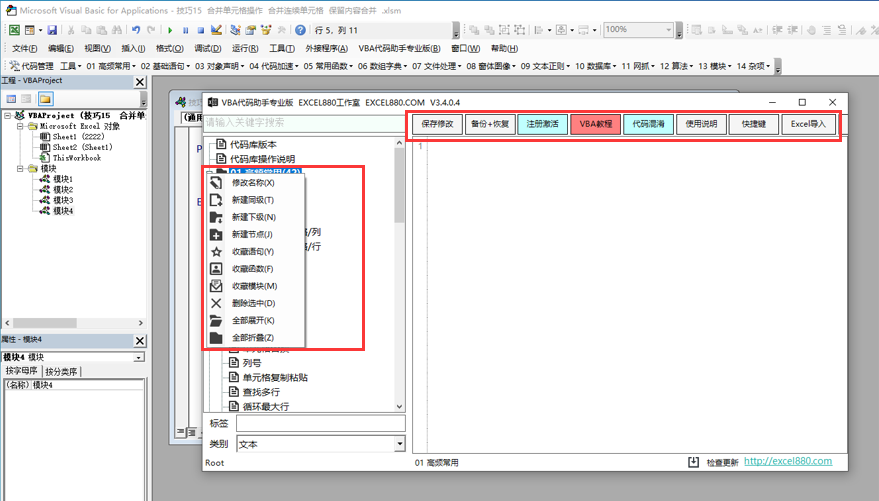Toggle Folders icon in project panel
The width and height of the screenshot is (879, 501).
pyautogui.click(x=45, y=99)
